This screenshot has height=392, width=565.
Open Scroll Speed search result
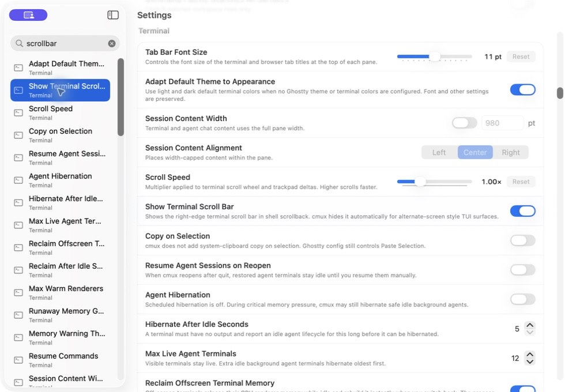click(x=60, y=113)
